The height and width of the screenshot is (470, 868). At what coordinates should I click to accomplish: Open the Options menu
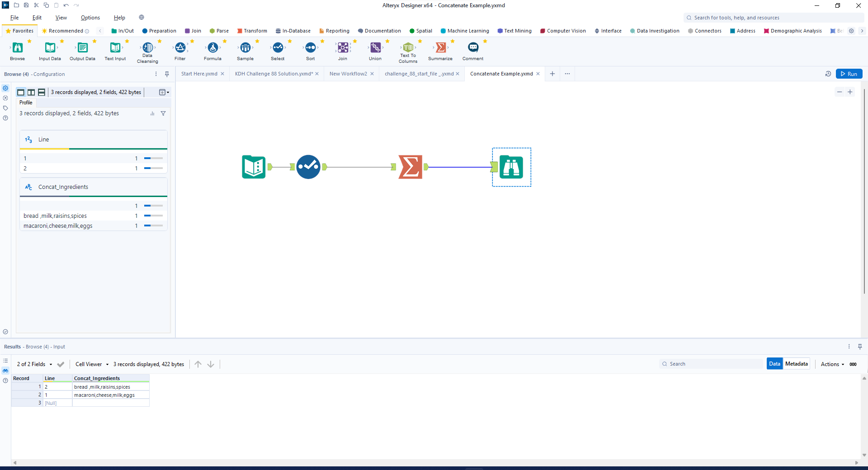pyautogui.click(x=90, y=18)
